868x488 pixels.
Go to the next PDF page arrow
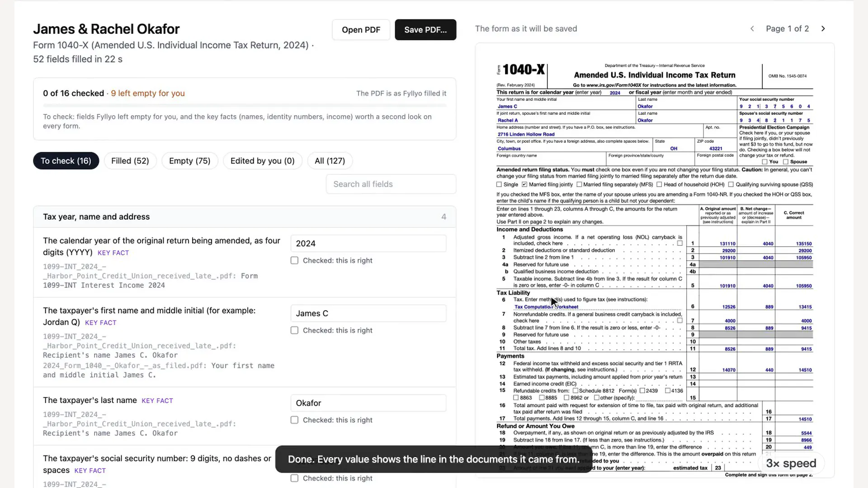(x=823, y=28)
